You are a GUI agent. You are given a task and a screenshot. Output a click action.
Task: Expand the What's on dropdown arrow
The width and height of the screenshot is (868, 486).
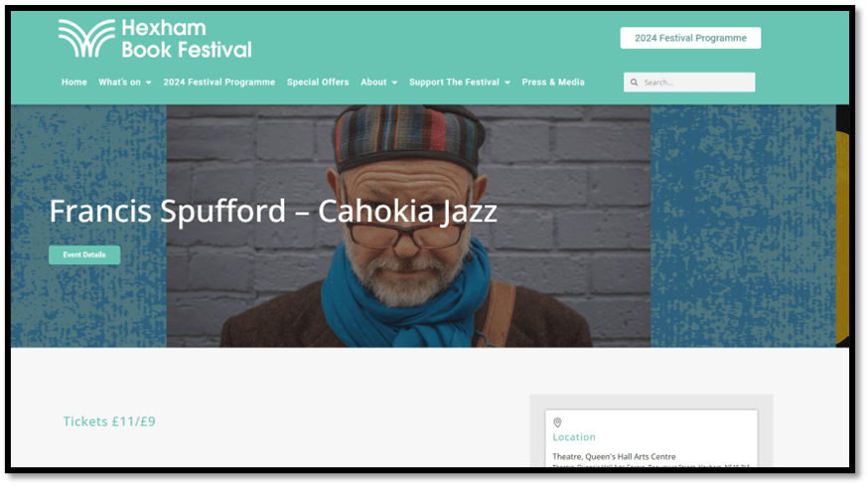click(x=148, y=82)
